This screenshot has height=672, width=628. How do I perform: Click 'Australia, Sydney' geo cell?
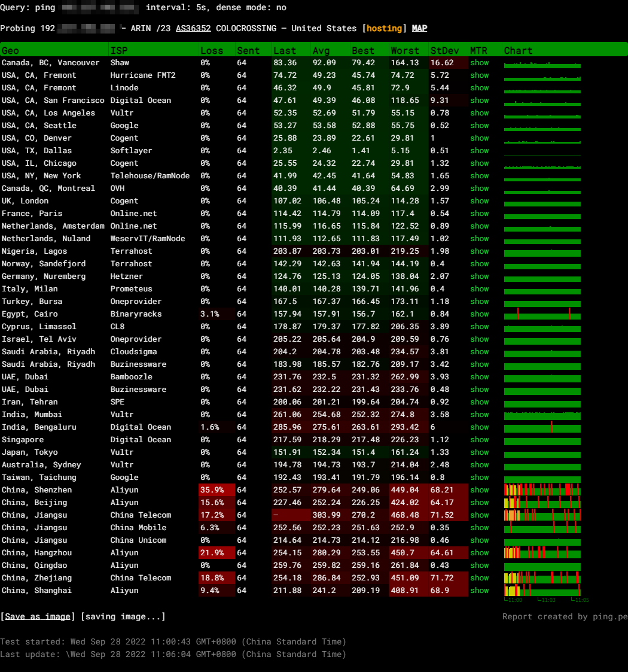41,464
